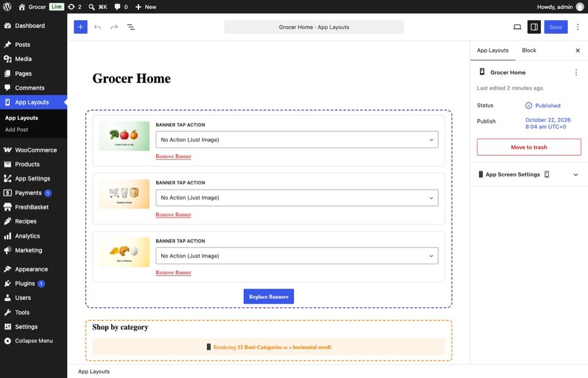Open the command palette search
Viewport: 588px width, 378px height.
(x=98, y=7)
